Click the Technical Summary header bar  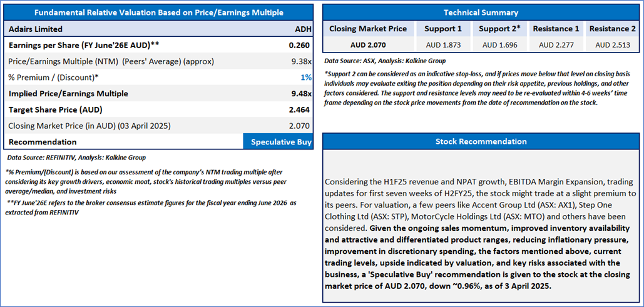[x=481, y=13]
